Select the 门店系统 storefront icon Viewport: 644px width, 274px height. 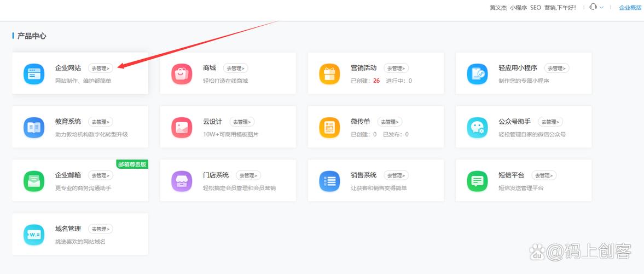(182, 181)
